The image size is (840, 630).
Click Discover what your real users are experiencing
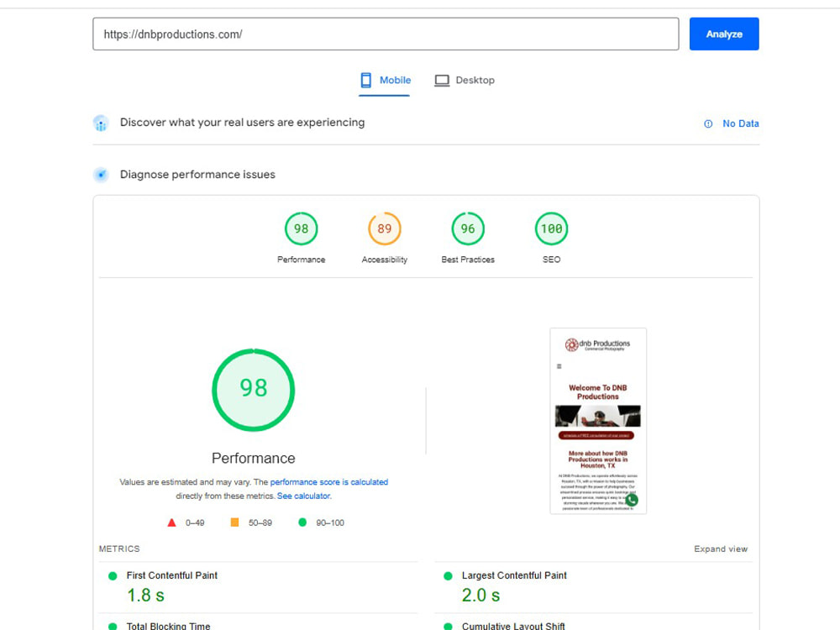(x=242, y=123)
